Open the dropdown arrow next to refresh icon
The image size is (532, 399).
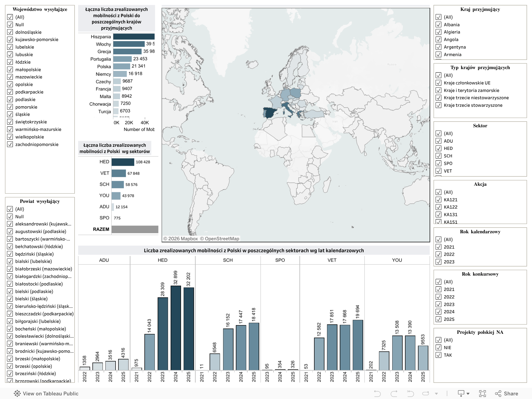(436, 394)
